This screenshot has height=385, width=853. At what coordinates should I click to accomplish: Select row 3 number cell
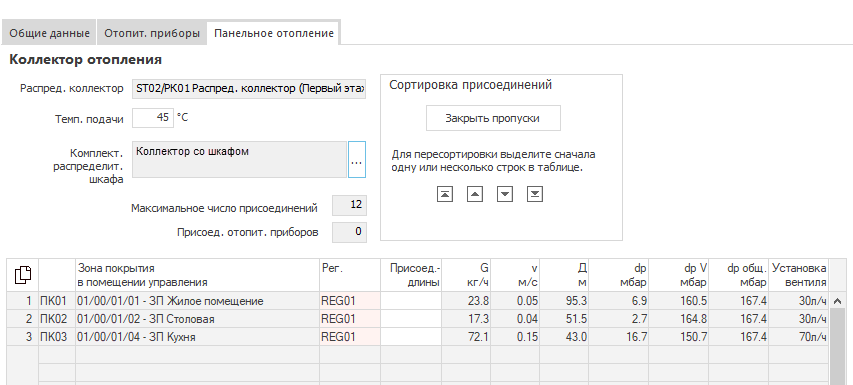point(23,337)
